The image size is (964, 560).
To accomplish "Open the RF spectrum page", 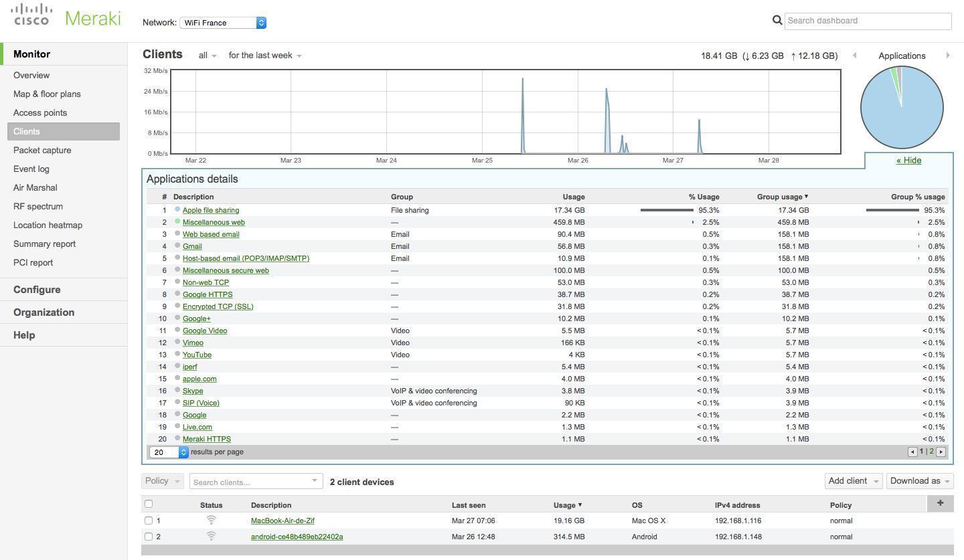I will (38, 207).
